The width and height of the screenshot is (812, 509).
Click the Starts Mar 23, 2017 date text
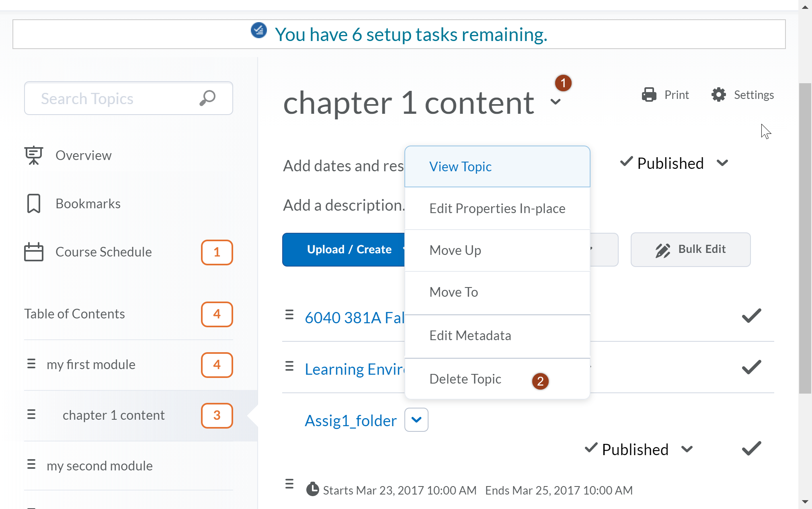point(400,490)
